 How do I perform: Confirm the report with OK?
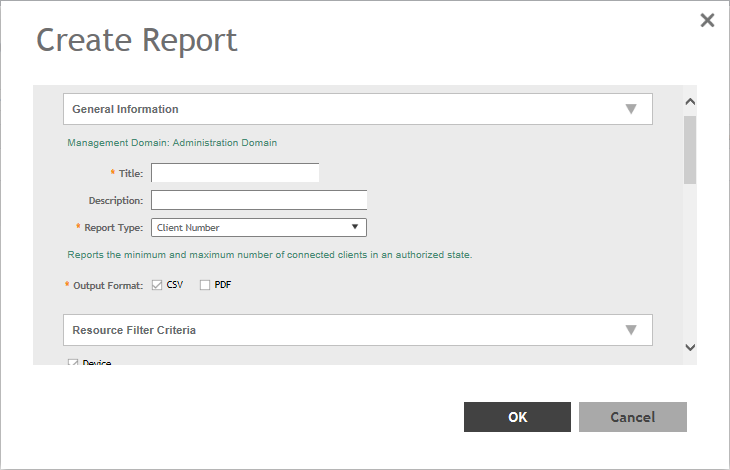click(x=517, y=417)
